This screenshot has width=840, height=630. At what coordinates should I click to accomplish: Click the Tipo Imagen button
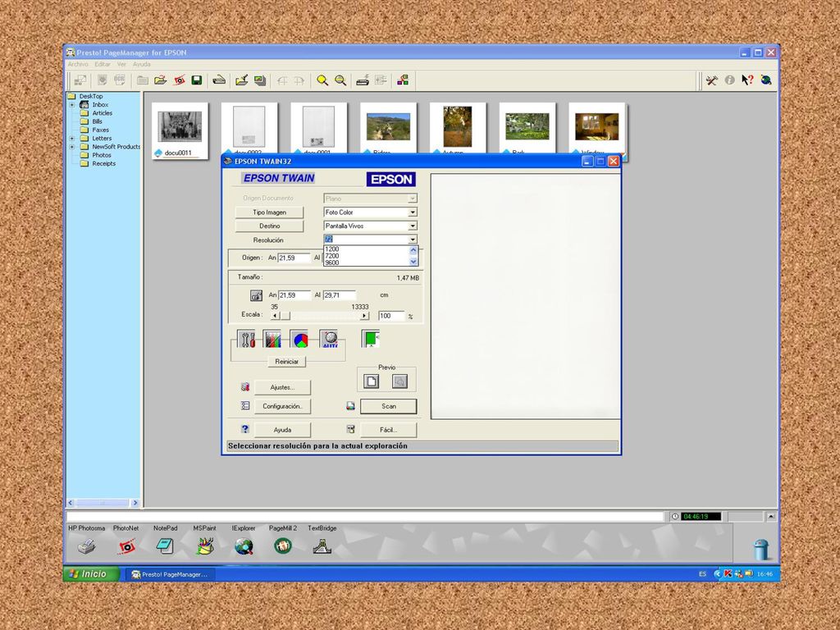[x=269, y=212]
